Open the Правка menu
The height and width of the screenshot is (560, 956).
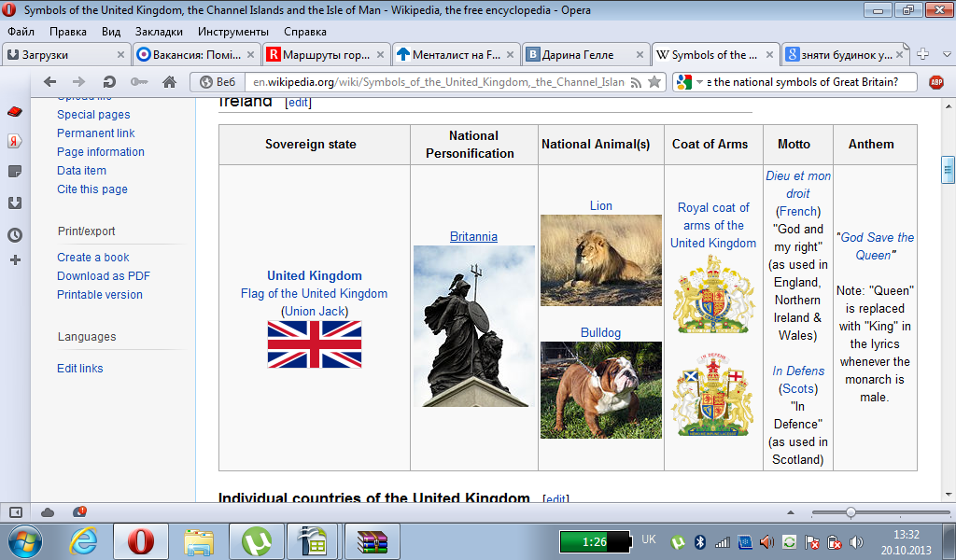[67, 32]
